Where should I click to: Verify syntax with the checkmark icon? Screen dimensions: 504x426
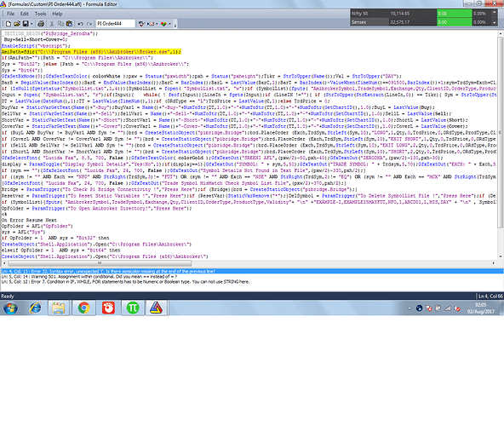click(141, 24)
